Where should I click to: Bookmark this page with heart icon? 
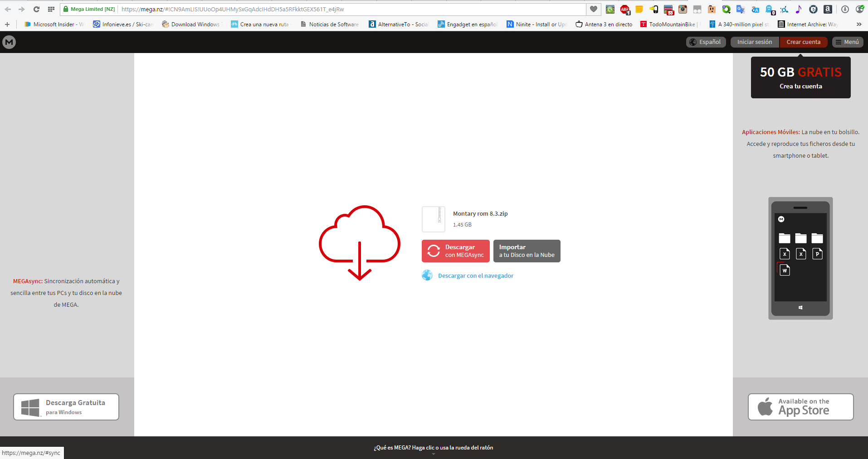593,9
